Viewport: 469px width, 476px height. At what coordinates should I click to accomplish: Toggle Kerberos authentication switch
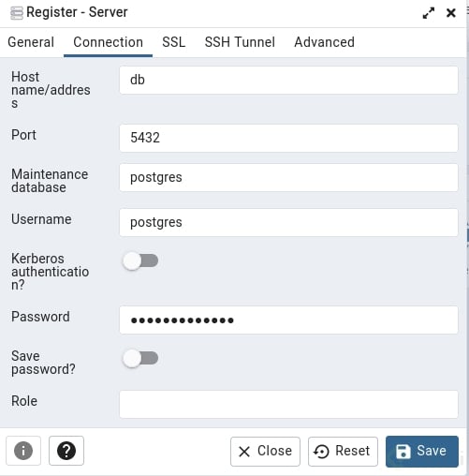pos(140,260)
